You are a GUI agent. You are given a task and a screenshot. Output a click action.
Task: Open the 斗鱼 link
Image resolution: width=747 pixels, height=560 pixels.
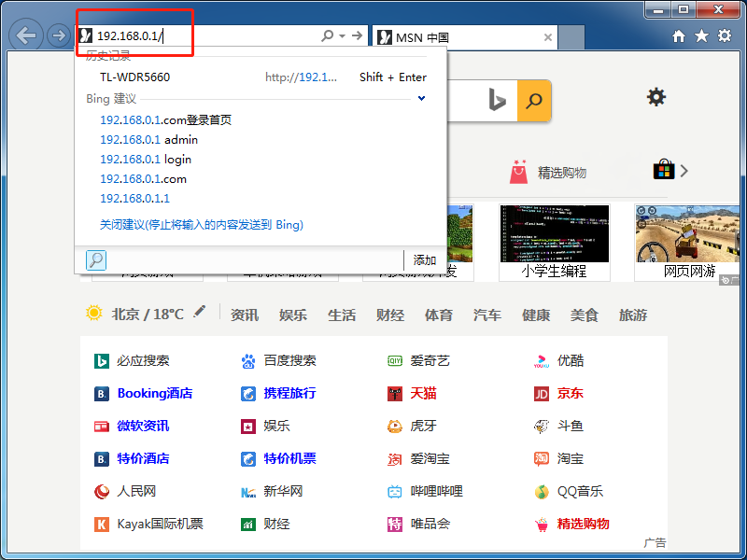(x=558, y=426)
